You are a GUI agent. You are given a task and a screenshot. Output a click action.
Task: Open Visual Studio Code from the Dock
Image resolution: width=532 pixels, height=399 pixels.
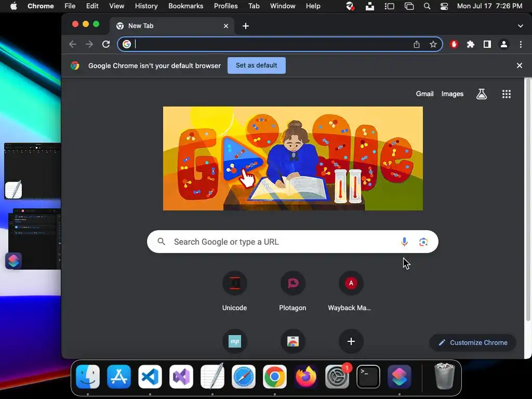tap(150, 377)
